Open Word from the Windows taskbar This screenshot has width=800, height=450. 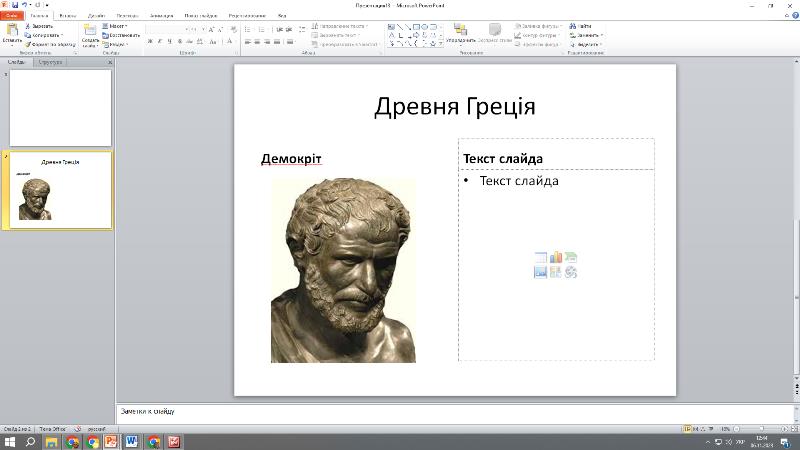(x=132, y=441)
